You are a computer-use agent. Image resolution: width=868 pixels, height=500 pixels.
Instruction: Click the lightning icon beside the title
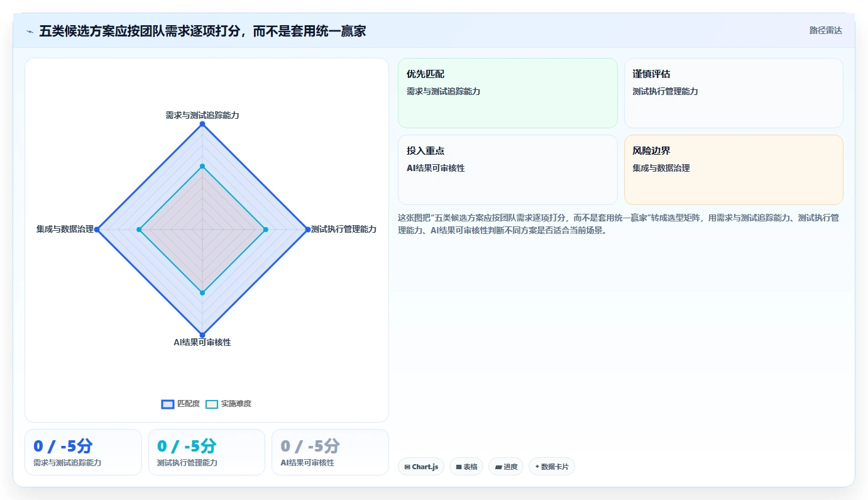coord(30,31)
